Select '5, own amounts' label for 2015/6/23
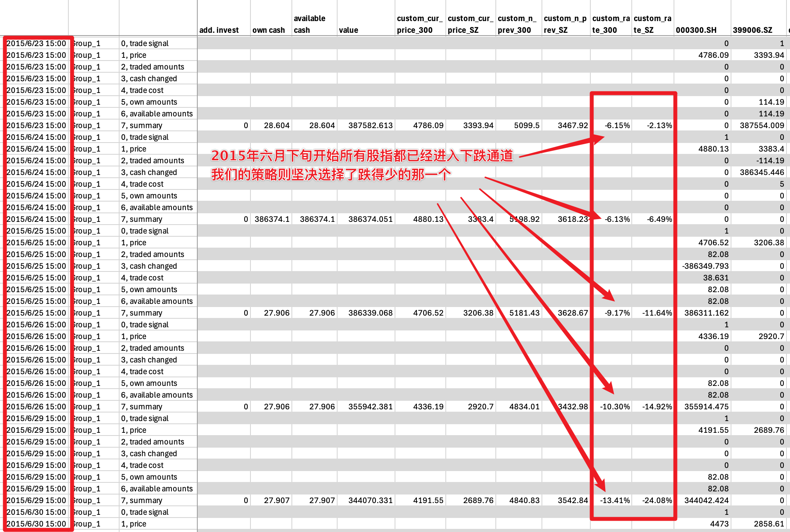 [149, 102]
